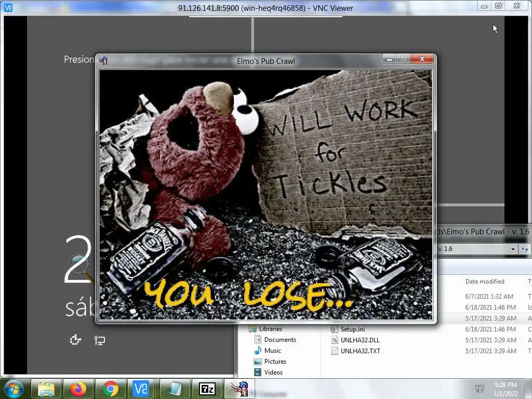Viewport: 532px width, 399px height.
Task: Click the Explorer address path text field
Action: pyautogui.click(x=473, y=249)
